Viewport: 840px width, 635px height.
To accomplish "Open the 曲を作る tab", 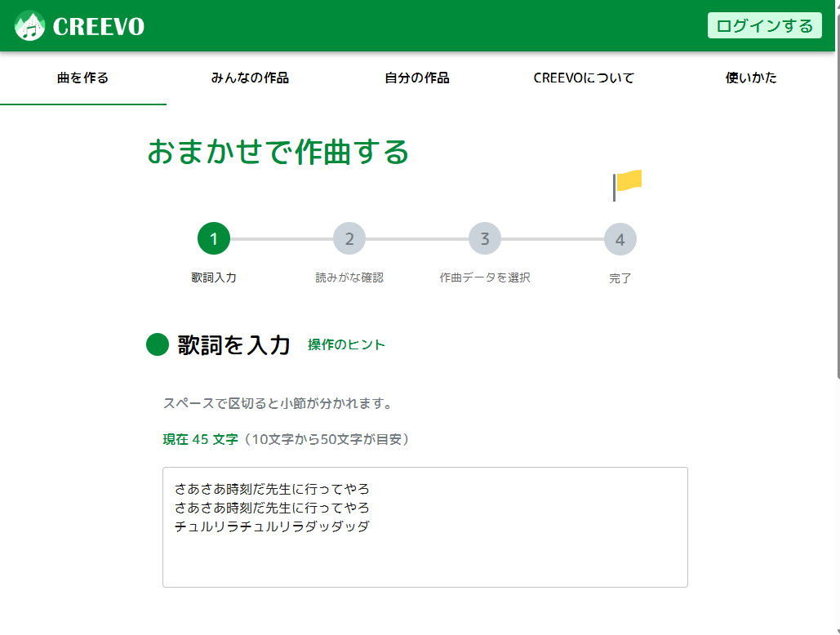I will (83, 78).
